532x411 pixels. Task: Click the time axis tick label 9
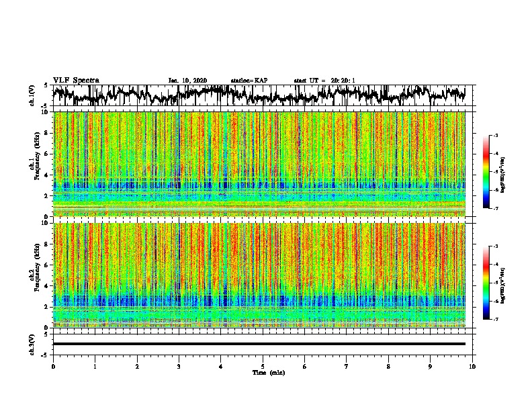pyautogui.click(x=430, y=367)
